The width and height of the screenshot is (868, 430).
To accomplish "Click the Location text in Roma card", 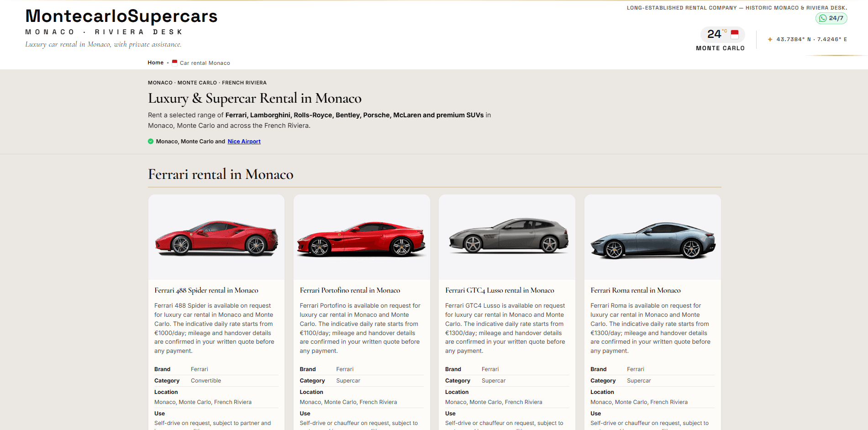I will point(639,402).
